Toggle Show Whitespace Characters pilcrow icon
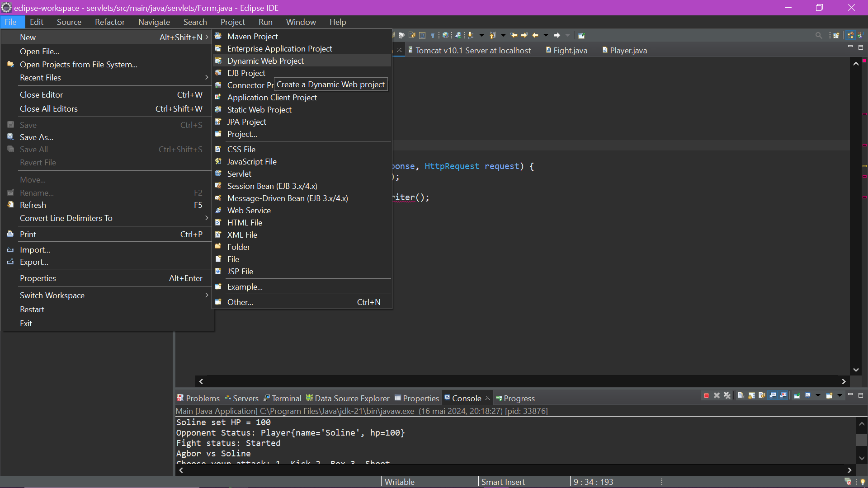Screen dimensions: 868x488 point(433,35)
